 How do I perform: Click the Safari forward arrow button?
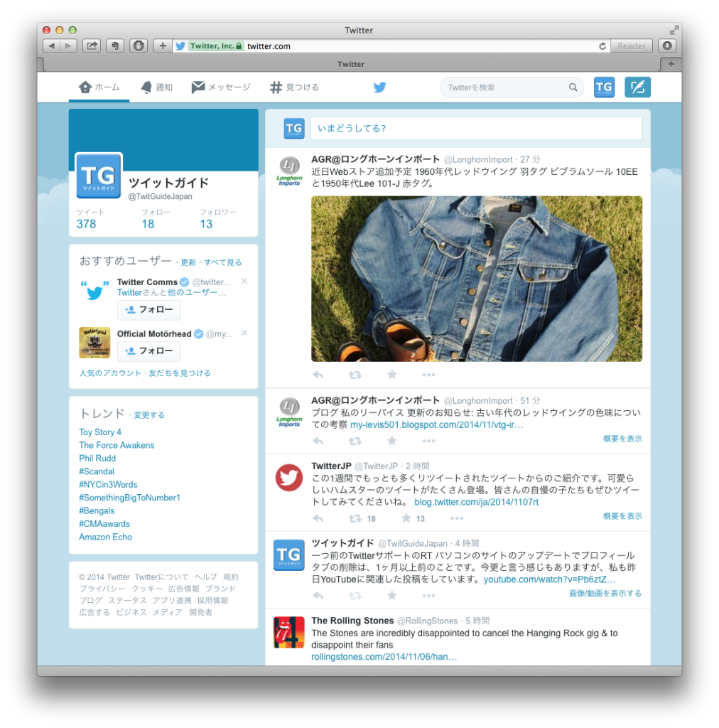(68, 46)
